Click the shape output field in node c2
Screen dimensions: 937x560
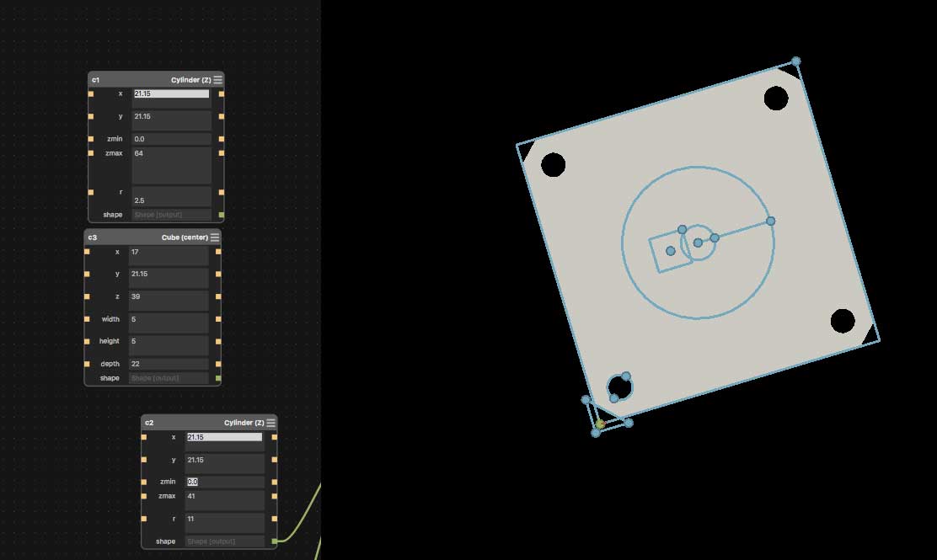pyautogui.click(x=225, y=541)
